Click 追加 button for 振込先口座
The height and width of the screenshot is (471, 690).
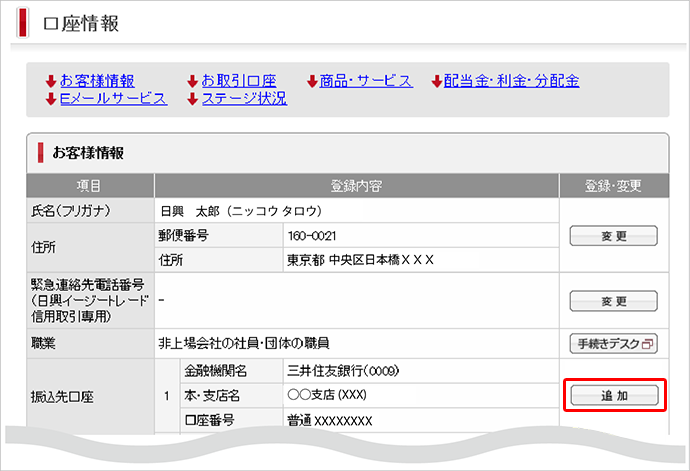615,396
